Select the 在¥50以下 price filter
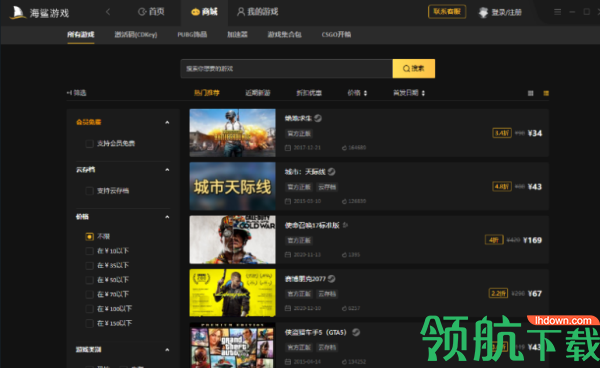 (x=90, y=280)
